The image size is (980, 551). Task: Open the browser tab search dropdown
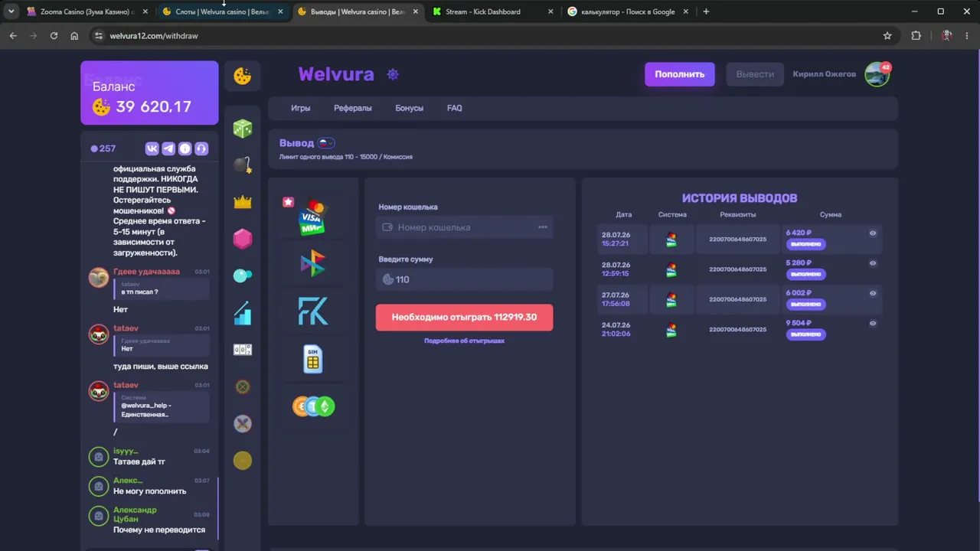[x=11, y=11]
